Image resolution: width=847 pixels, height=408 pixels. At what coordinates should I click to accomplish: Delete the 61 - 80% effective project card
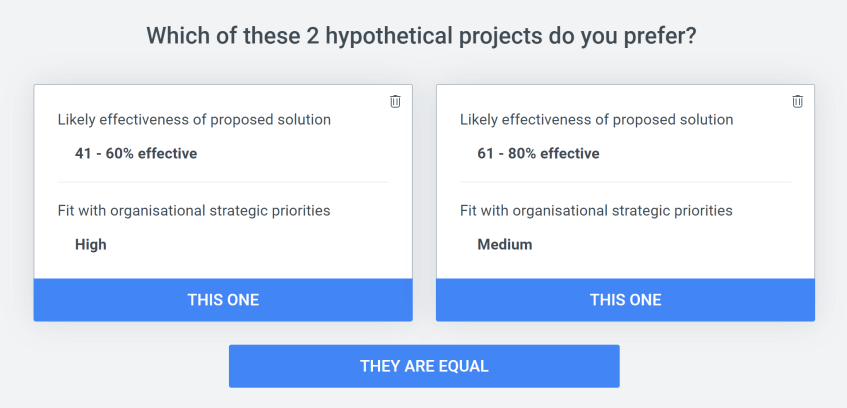797,101
